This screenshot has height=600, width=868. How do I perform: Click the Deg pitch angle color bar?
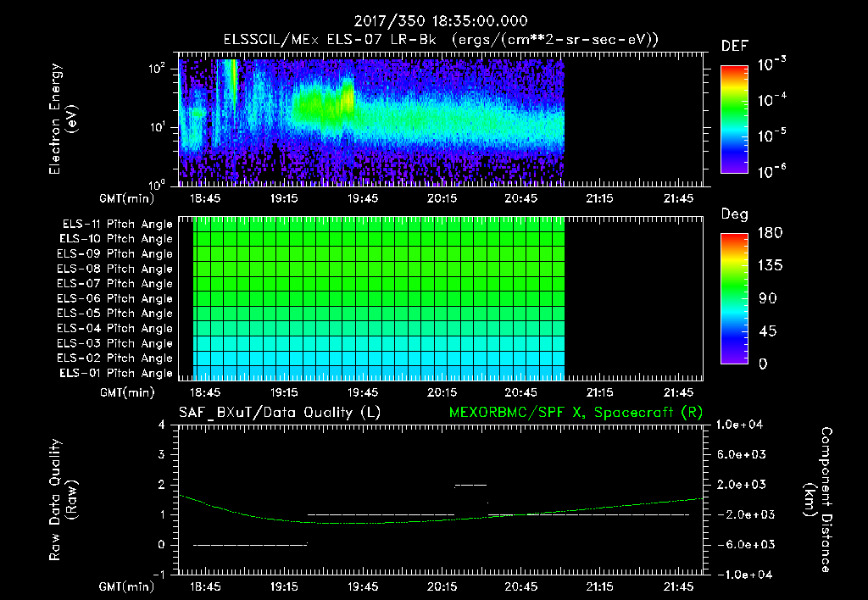click(734, 298)
